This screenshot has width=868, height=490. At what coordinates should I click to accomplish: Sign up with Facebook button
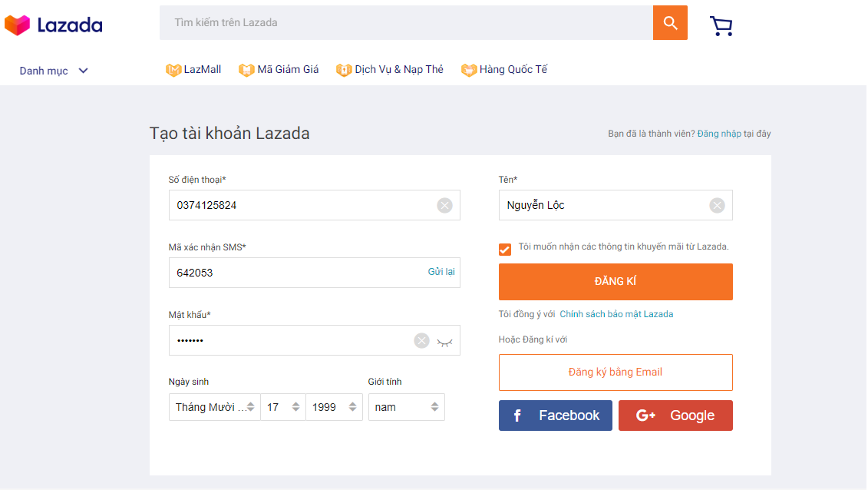555,416
